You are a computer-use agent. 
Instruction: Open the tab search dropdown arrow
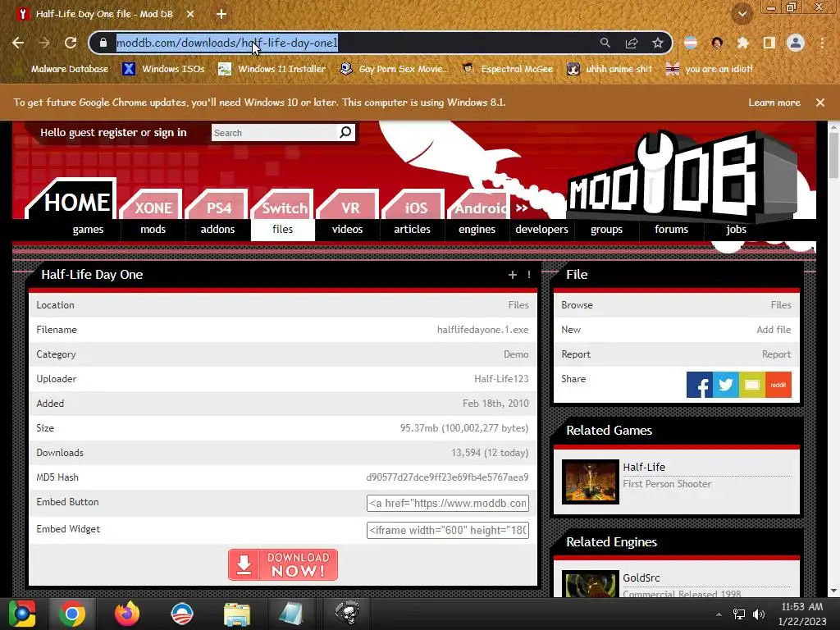point(742,14)
